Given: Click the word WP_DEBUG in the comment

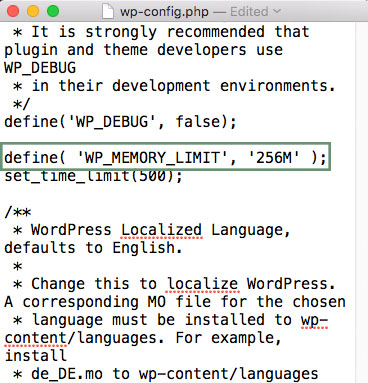Looking at the screenshot, I should (x=40, y=68).
